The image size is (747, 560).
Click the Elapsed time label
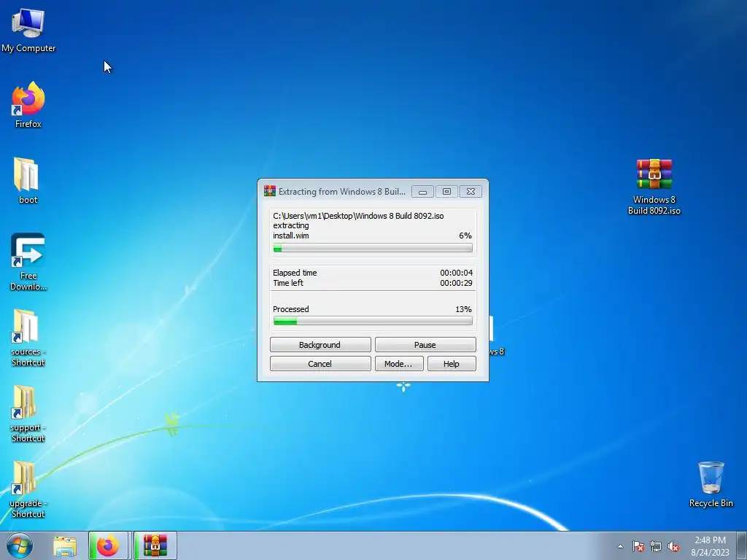(x=295, y=273)
